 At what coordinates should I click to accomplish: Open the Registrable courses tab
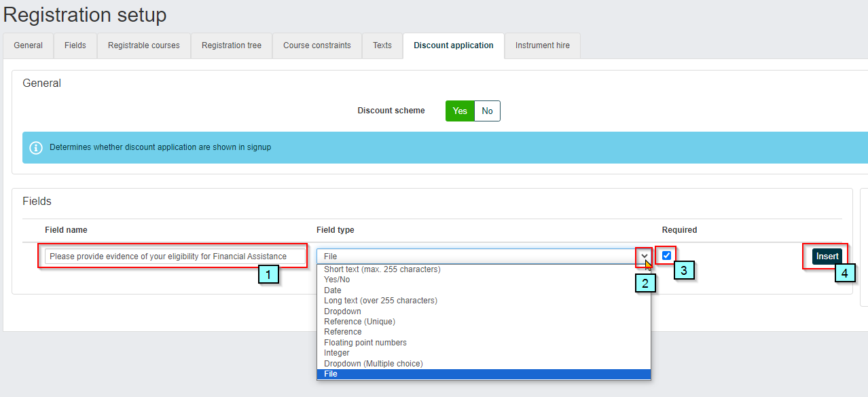(144, 45)
